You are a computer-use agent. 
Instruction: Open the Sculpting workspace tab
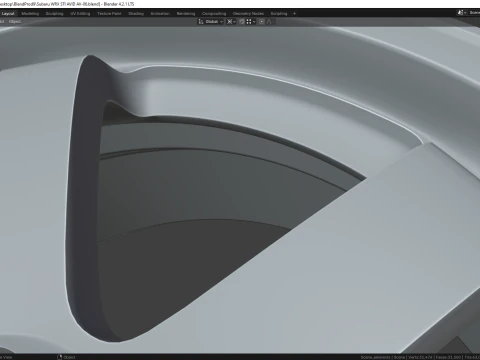54,14
